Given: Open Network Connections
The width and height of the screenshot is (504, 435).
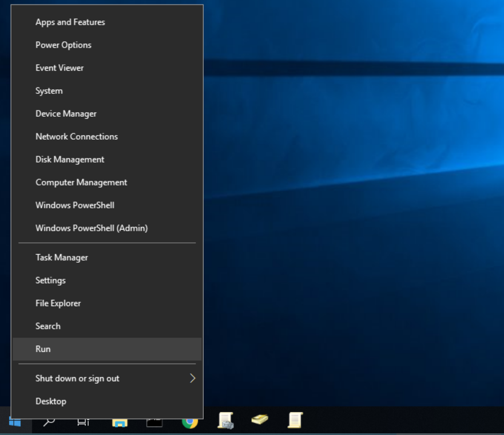Looking at the screenshot, I should pyautogui.click(x=77, y=137).
